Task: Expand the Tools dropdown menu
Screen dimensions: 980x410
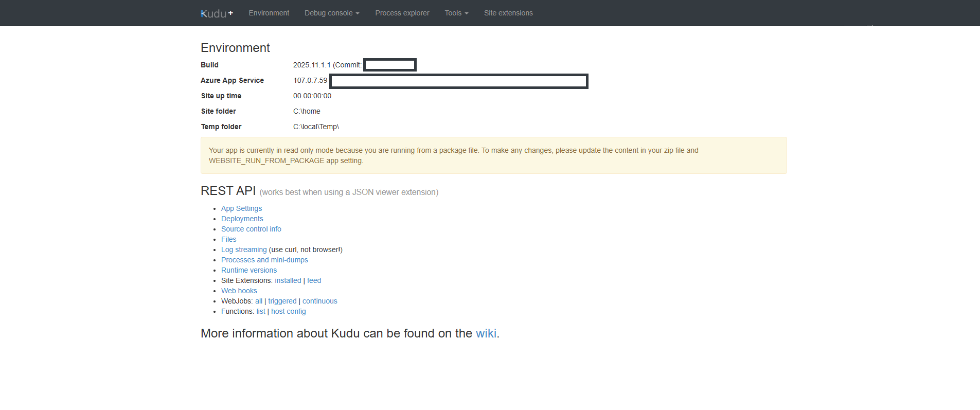Action: tap(456, 13)
